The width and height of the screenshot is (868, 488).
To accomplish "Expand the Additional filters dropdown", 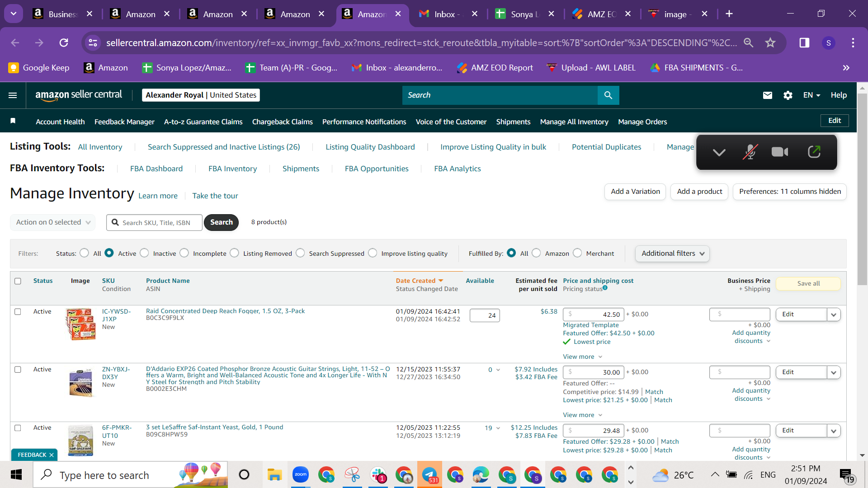I will coord(672,253).
